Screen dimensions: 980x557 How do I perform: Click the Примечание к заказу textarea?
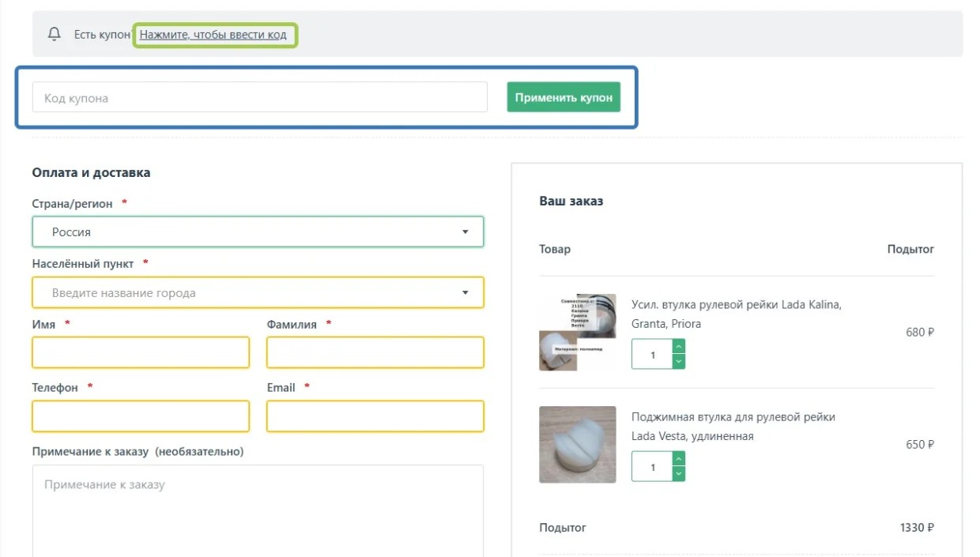[258, 511]
